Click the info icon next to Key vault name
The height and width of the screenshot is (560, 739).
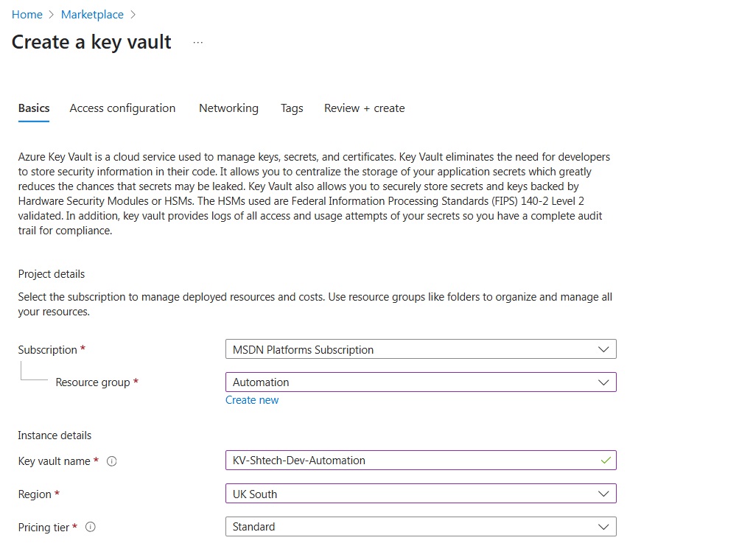click(x=111, y=461)
